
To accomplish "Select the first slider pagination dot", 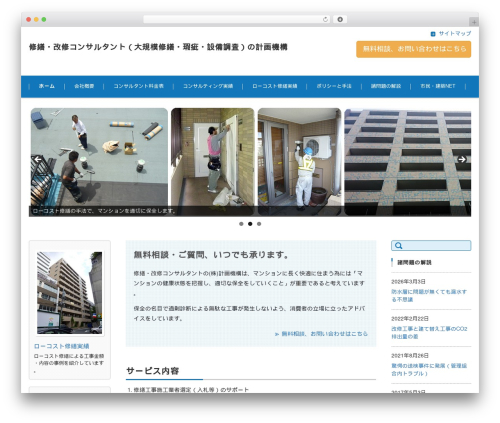I will tap(241, 224).
